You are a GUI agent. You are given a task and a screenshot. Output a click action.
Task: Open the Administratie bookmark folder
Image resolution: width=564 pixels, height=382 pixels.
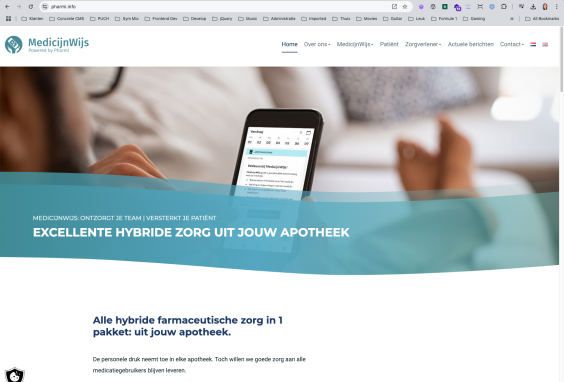click(279, 18)
